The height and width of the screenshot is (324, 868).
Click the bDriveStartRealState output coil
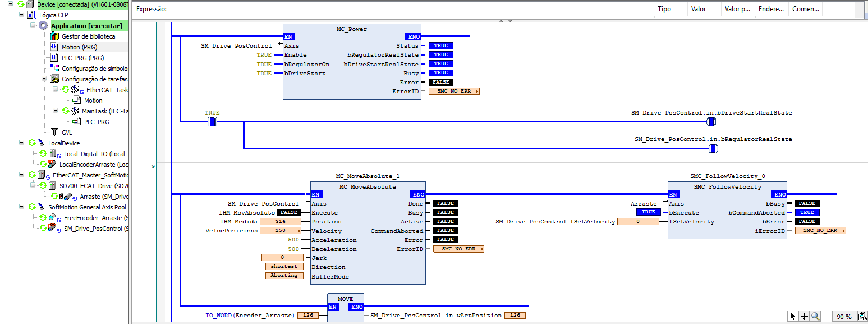tap(711, 121)
